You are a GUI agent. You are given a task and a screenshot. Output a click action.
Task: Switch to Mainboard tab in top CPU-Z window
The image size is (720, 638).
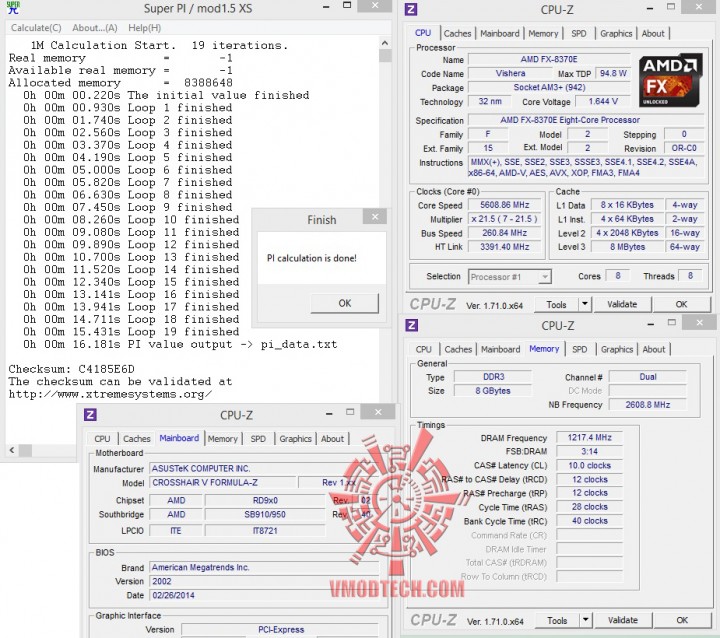coord(500,34)
